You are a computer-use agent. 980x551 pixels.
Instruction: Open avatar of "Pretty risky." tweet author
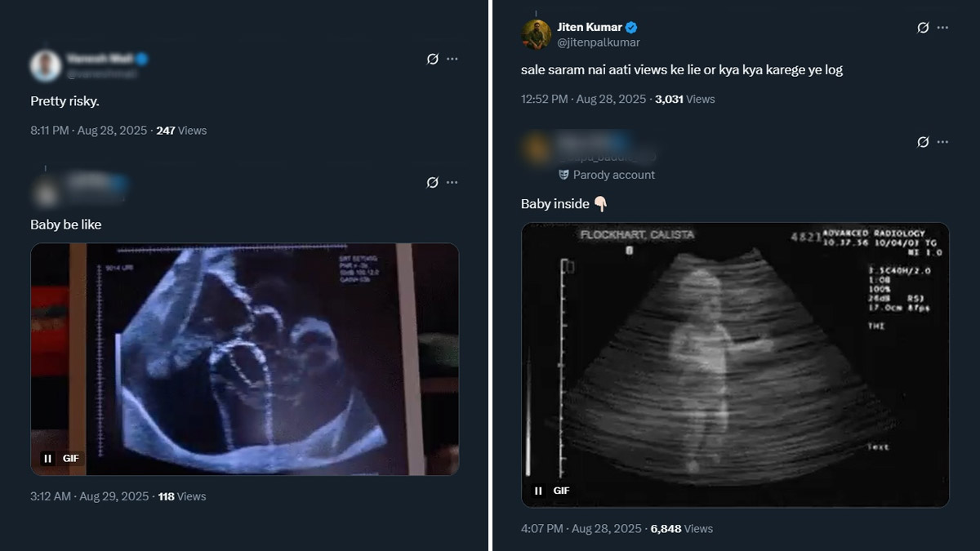click(x=46, y=65)
